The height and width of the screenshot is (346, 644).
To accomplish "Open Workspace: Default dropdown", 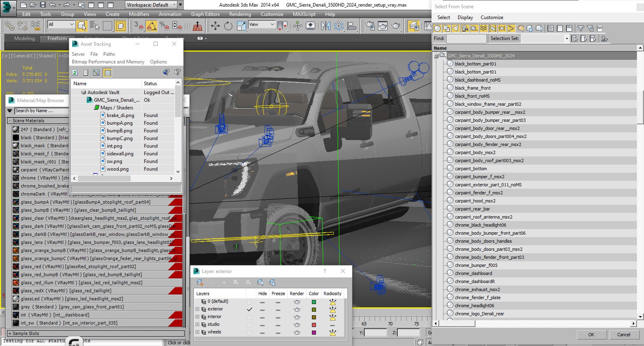I will (151, 5).
